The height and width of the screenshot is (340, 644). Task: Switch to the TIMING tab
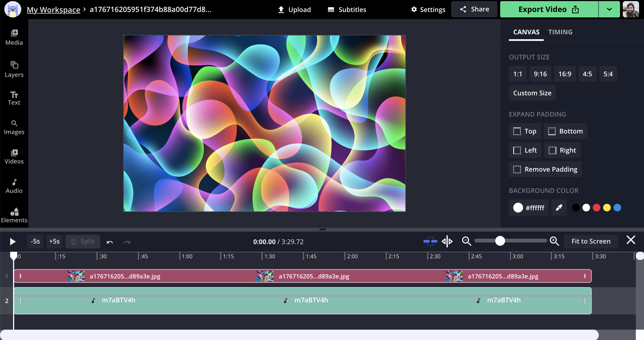pyautogui.click(x=560, y=32)
